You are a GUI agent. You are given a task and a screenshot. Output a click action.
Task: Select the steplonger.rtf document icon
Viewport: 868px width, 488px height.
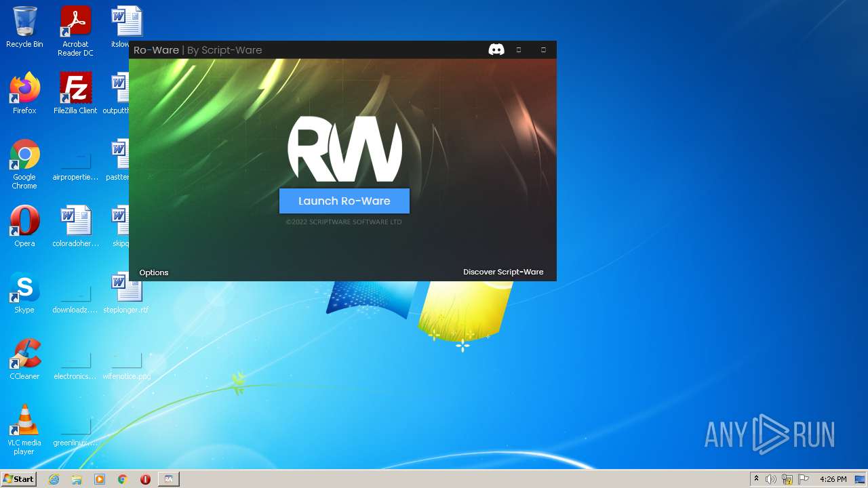pyautogui.click(x=125, y=293)
